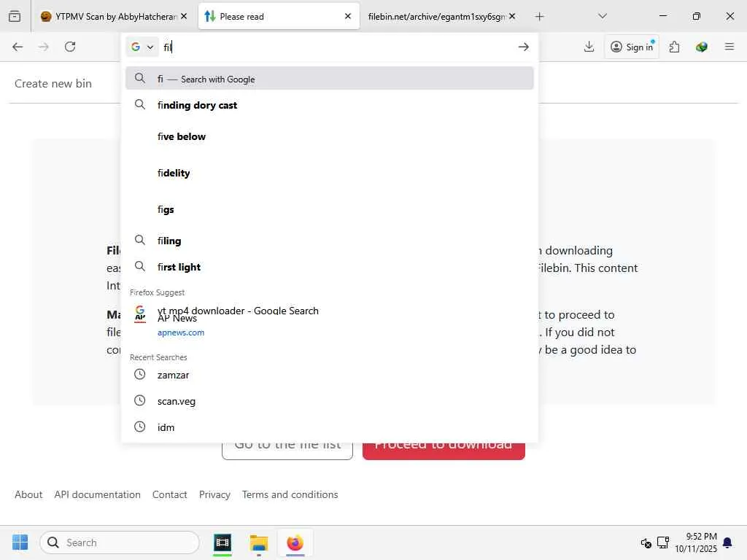
Task: Click the Create new bin link
Action: pyautogui.click(x=53, y=83)
